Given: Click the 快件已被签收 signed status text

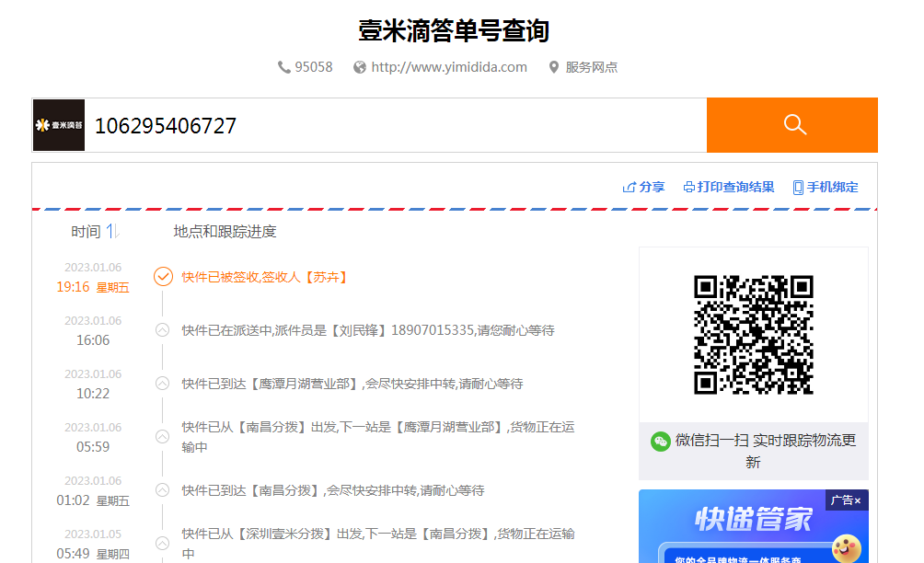Looking at the screenshot, I should point(264,277).
